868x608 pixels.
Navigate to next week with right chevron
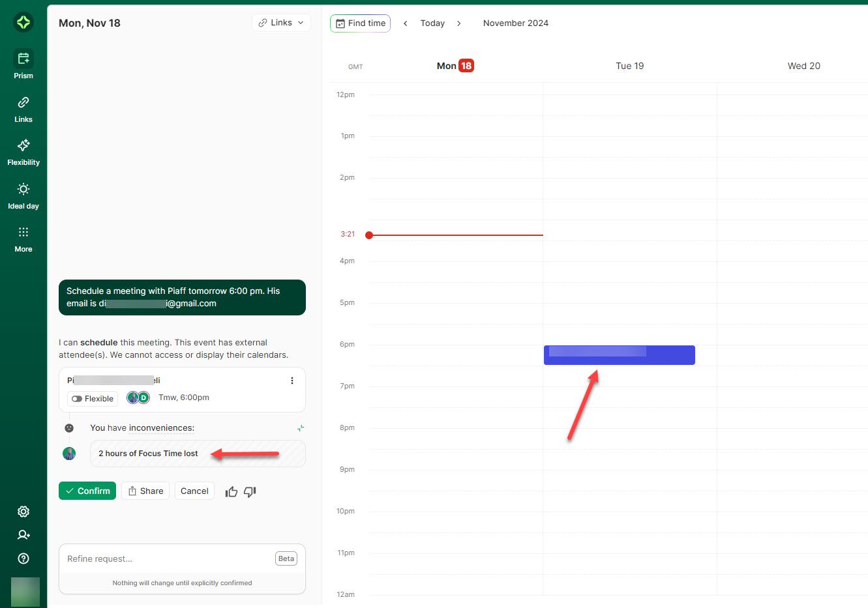coord(459,23)
